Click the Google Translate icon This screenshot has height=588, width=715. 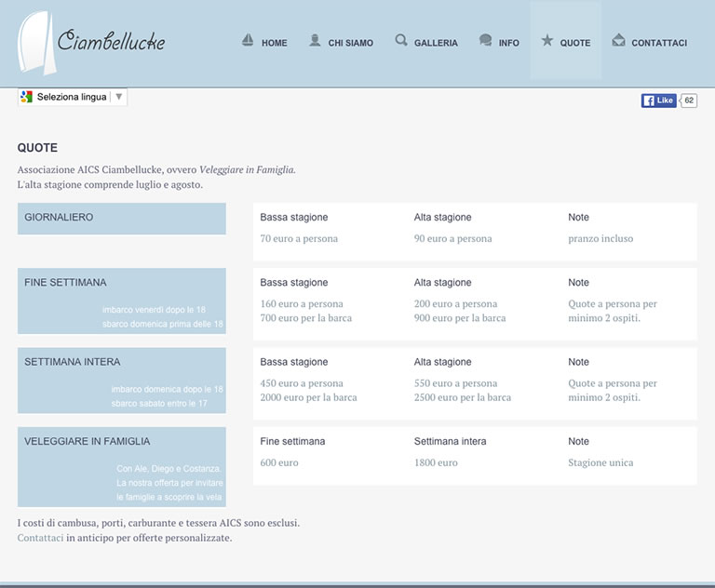pyautogui.click(x=26, y=97)
